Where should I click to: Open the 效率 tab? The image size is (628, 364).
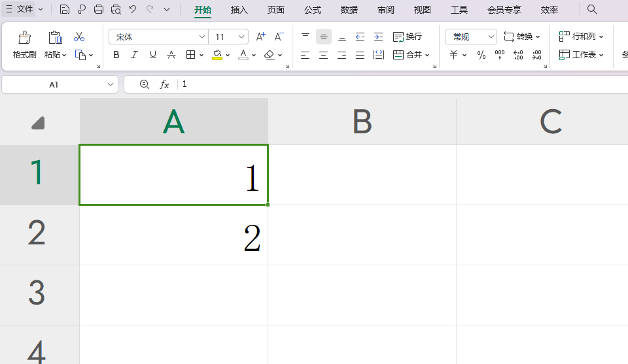[x=549, y=10]
